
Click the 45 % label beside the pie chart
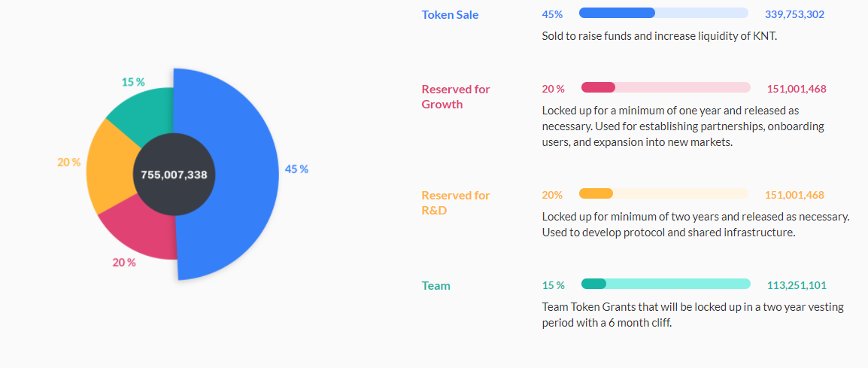(x=296, y=169)
